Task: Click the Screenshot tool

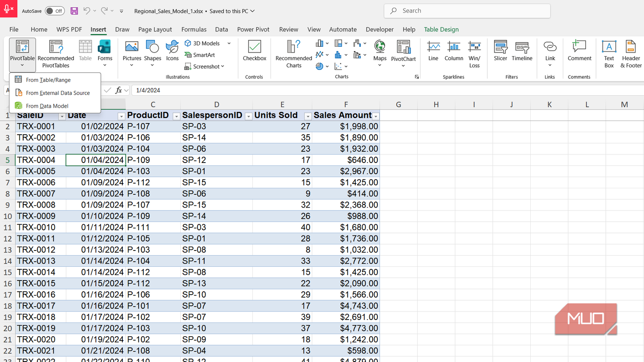Action: pos(204,66)
